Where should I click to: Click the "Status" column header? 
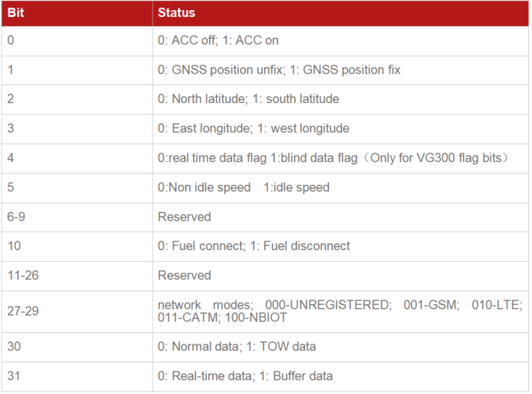tap(177, 12)
